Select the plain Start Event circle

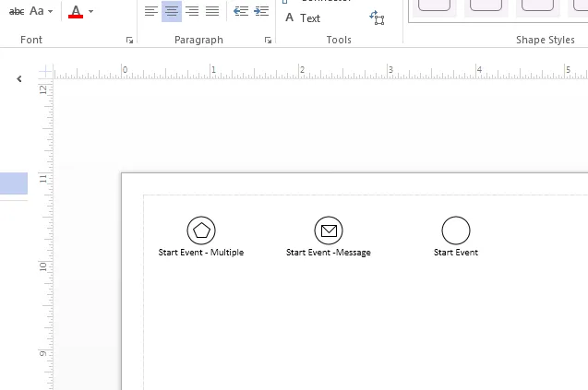[456, 230]
